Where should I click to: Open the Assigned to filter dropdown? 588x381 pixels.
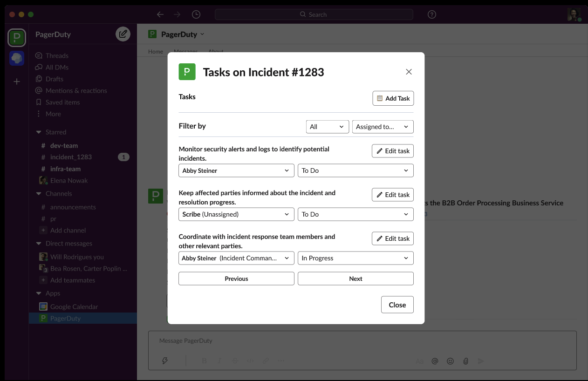(383, 126)
